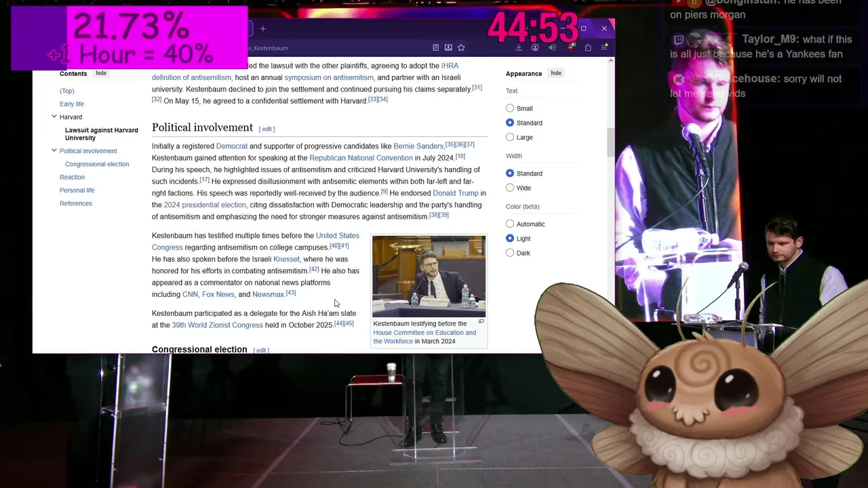
Task: Go to Harvard in contents
Action: coord(71,117)
